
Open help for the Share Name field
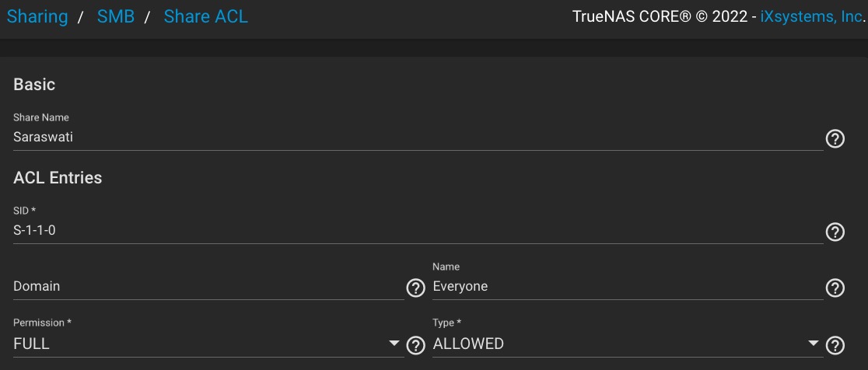pyautogui.click(x=835, y=138)
